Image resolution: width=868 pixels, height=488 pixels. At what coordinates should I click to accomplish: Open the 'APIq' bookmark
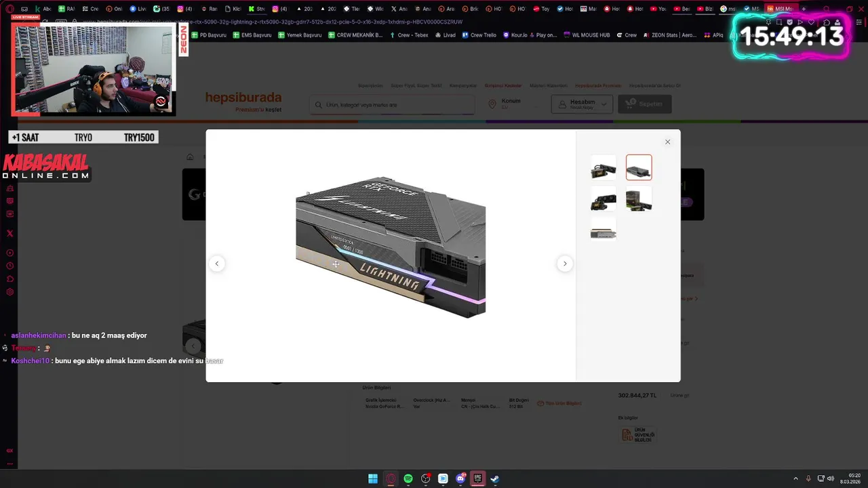click(714, 35)
